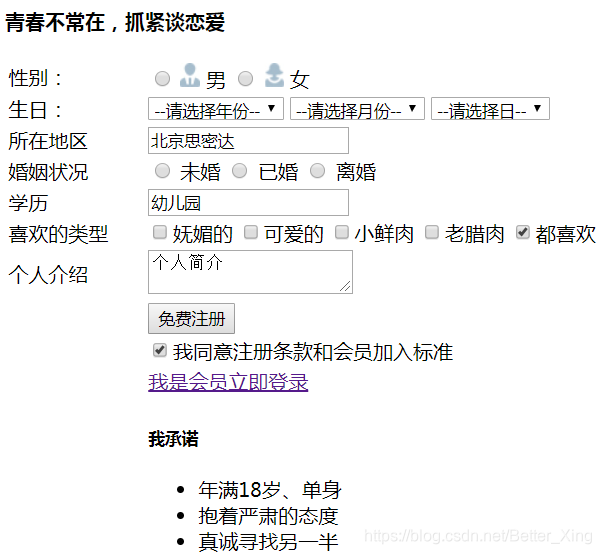601x554 pixels.
Task: Choose 未婚 marital status radio
Action: point(162,171)
